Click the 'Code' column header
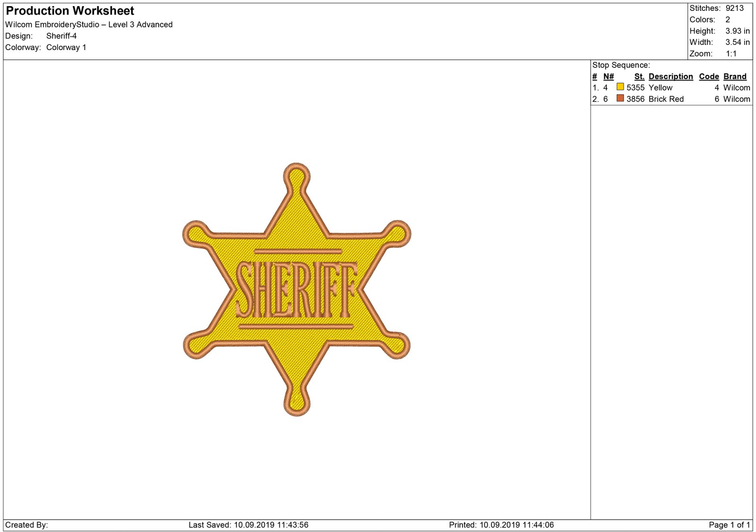 (x=709, y=77)
